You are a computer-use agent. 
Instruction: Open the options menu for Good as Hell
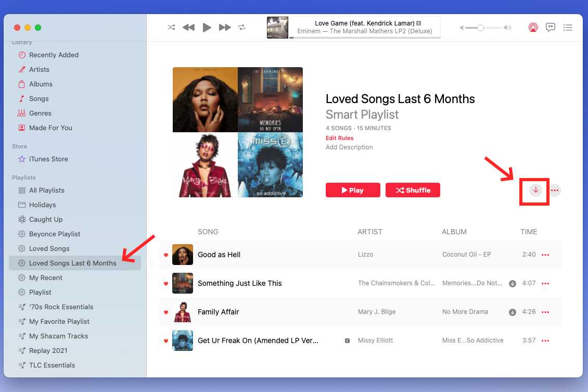[545, 255]
